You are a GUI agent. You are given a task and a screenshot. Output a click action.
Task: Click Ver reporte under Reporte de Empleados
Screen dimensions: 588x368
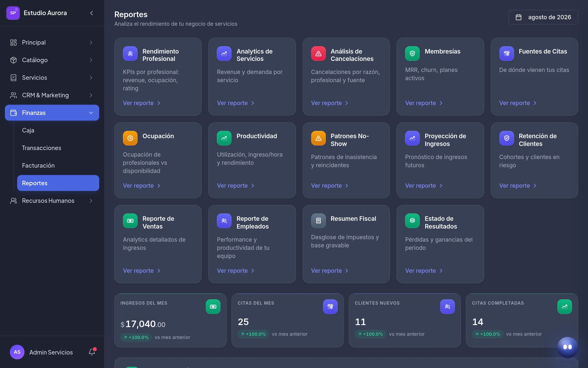pos(236,271)
